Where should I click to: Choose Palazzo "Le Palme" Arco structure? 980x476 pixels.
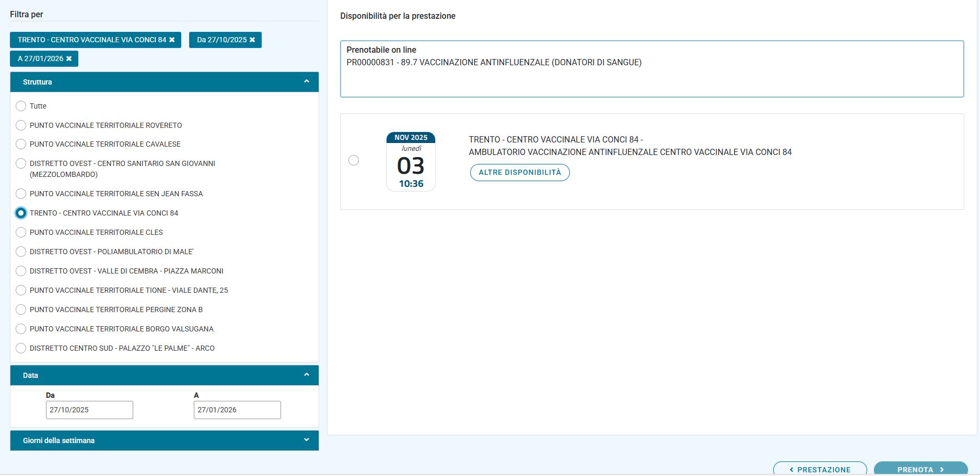tap(21, 349)
